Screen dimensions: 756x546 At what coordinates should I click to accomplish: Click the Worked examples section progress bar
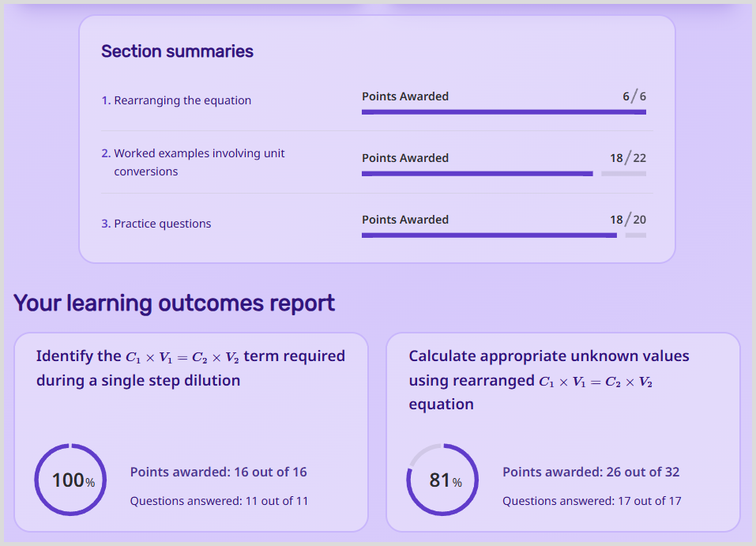(x=503, y=174)
